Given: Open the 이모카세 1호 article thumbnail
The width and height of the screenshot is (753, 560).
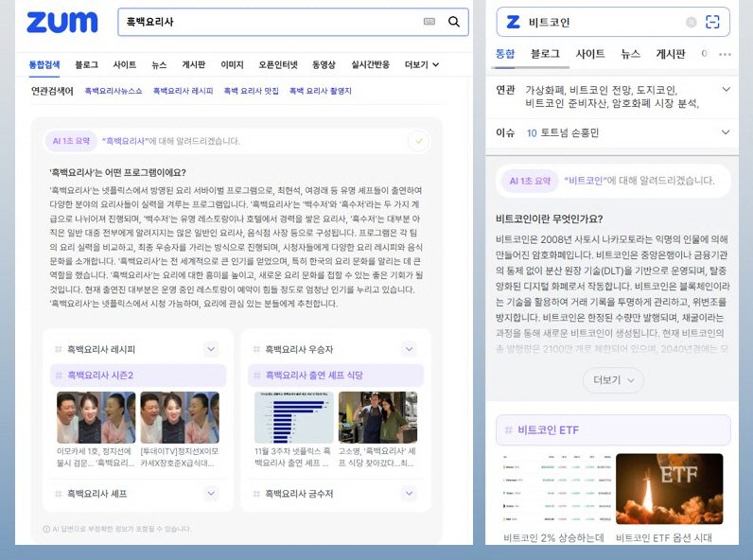Looking at the screenshot, I should 96,417.
